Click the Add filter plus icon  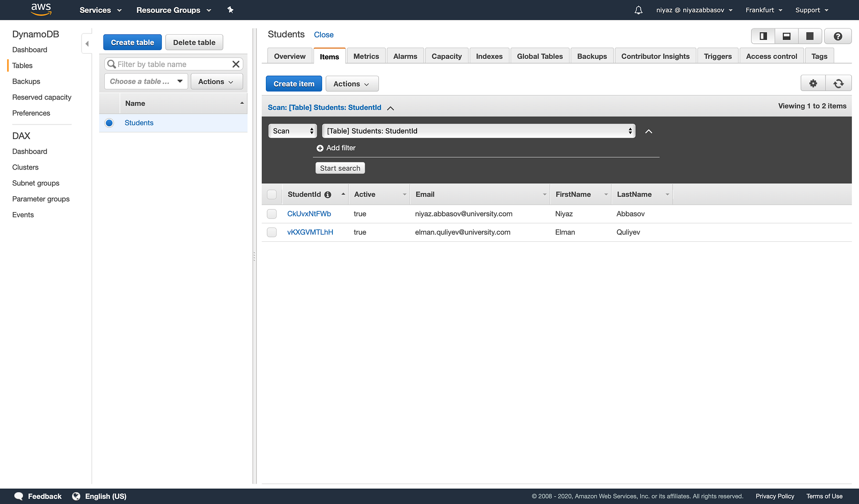click(x=320, y=148)
